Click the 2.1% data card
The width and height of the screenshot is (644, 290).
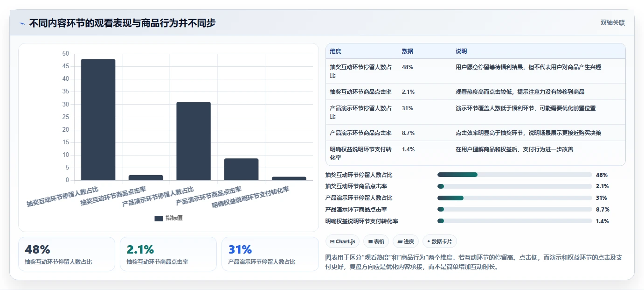pos(168,254)
